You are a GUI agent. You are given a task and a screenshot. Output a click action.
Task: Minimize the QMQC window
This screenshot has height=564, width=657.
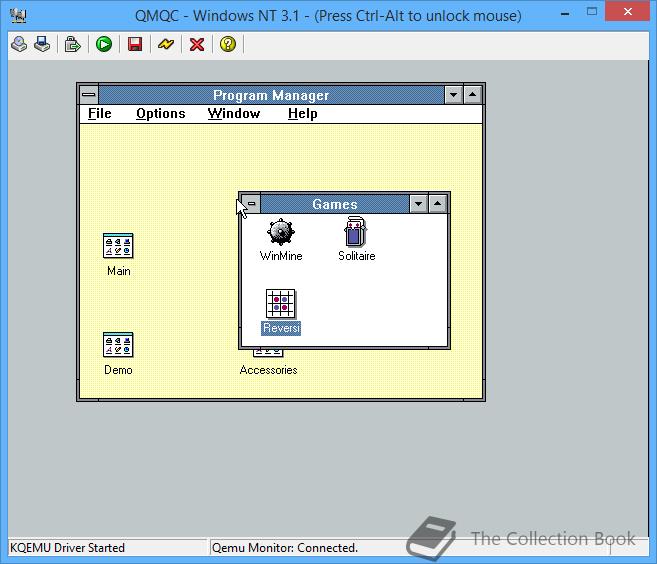click(x=565, y=13)
